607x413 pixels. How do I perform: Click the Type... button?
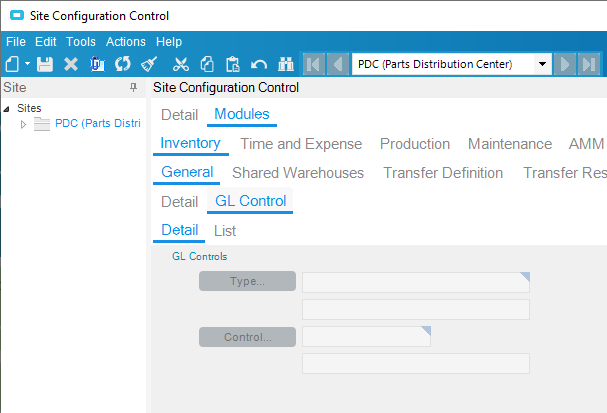(x=247, y=281)
